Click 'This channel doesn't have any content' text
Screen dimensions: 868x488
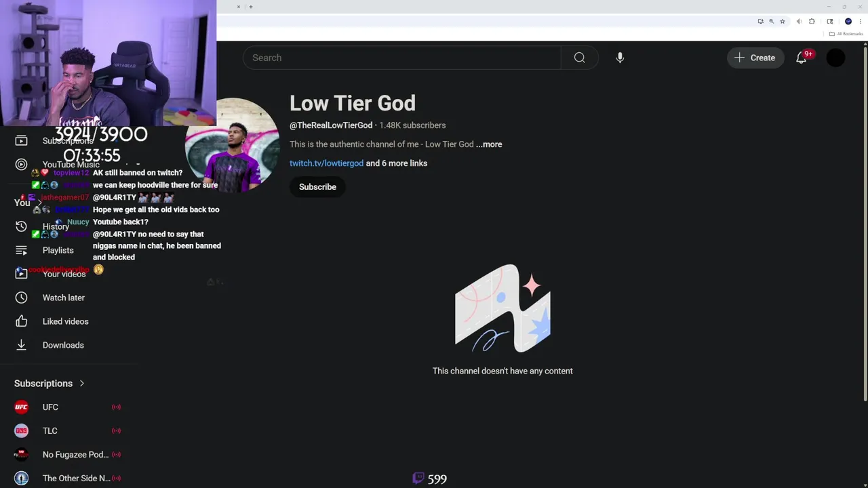click(x=502, y=371)
